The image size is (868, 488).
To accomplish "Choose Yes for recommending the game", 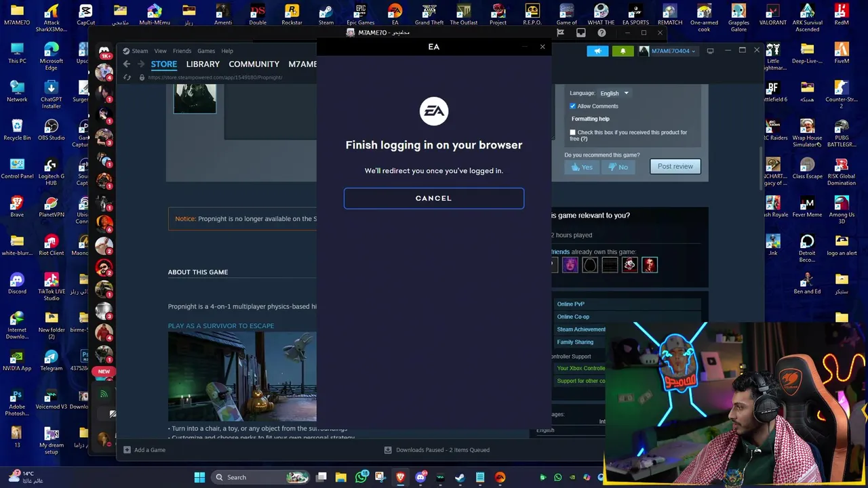I will [582, 167].
